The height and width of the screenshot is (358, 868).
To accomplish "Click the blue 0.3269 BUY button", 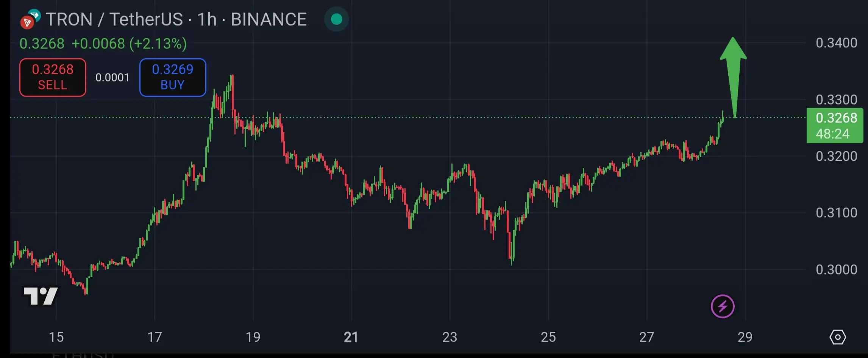I will point(173,77).
